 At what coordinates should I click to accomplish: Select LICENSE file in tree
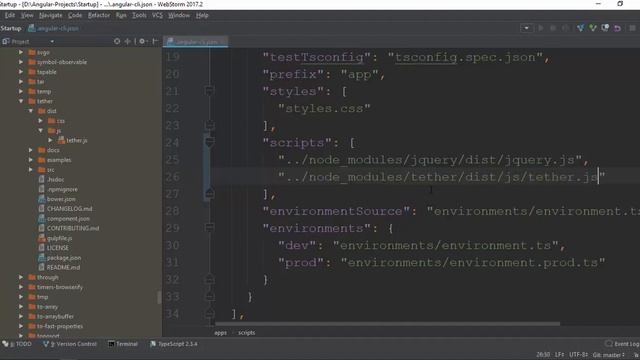[x=53, y=248]
